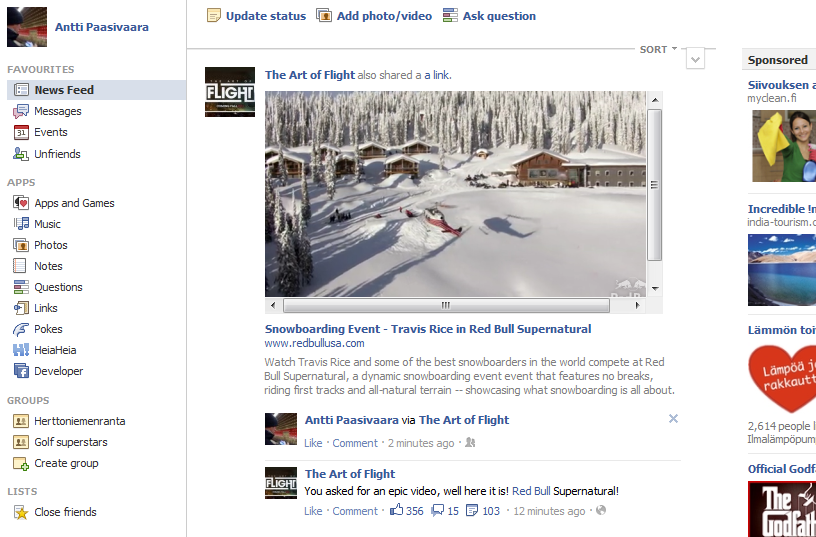Select the Update status tab

pos(256,16)
